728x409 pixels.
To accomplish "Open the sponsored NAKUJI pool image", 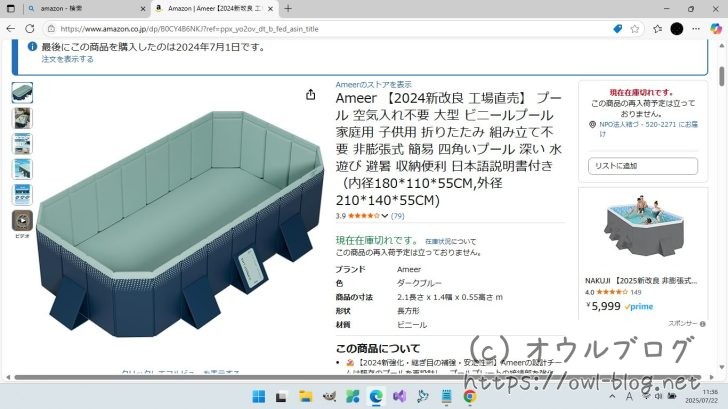I will pos(644,228).
